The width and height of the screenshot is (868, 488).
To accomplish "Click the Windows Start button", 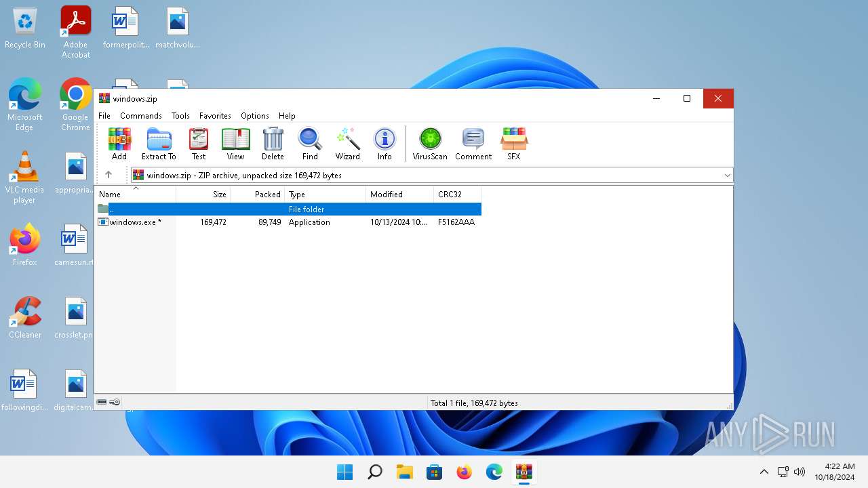I will (x=344, y=472).
